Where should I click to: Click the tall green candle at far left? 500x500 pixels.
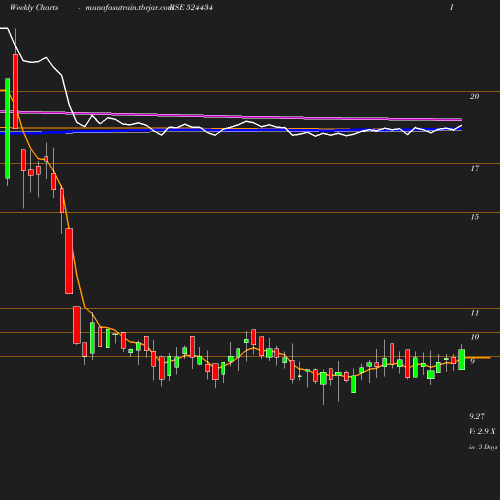click(7, 128)
